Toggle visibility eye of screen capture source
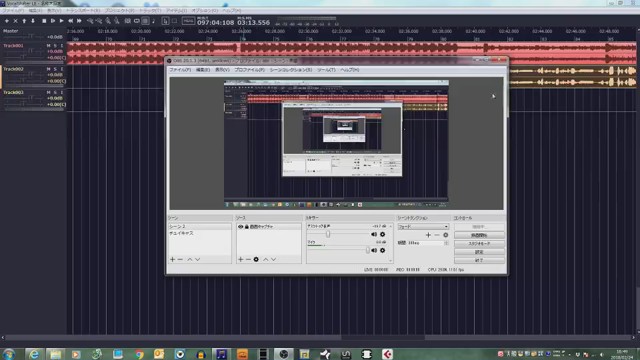The width and height of the screenshot is (640, 360). click(x=240, y=227)
